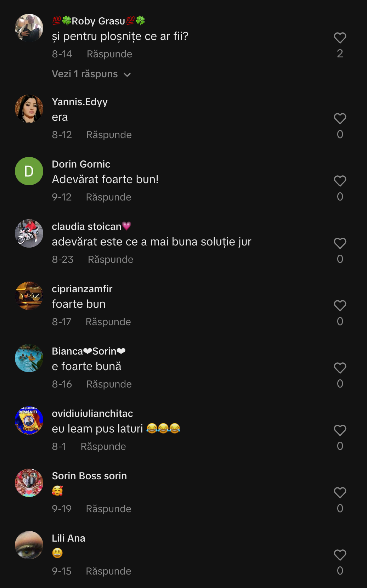Open Yannis.Edyy's profile picture
The height and width of the screenshot is (588, 367).
click(29, 109)
